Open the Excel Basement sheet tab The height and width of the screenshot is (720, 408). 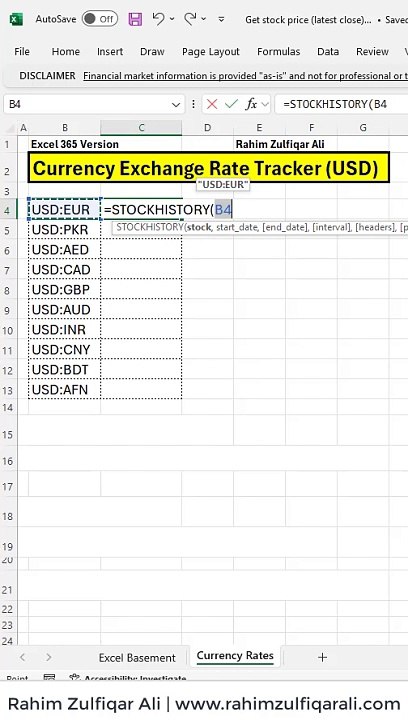[137, 658]
